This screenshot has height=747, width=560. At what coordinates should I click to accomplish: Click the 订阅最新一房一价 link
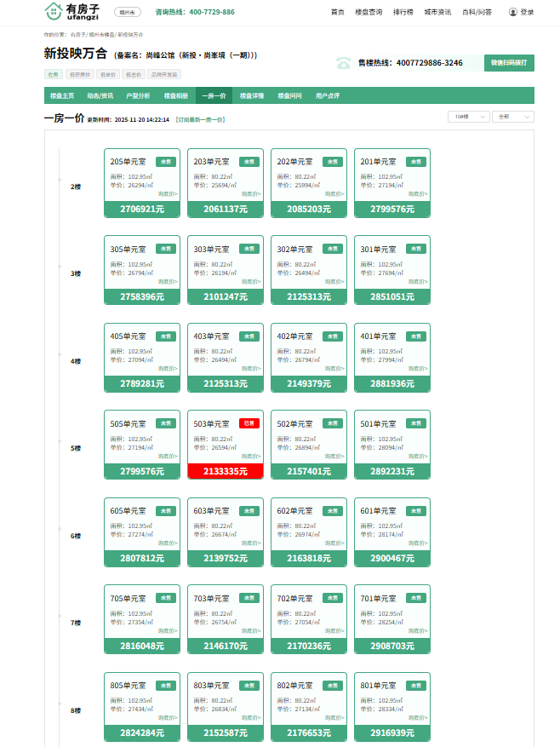[200, 120]
